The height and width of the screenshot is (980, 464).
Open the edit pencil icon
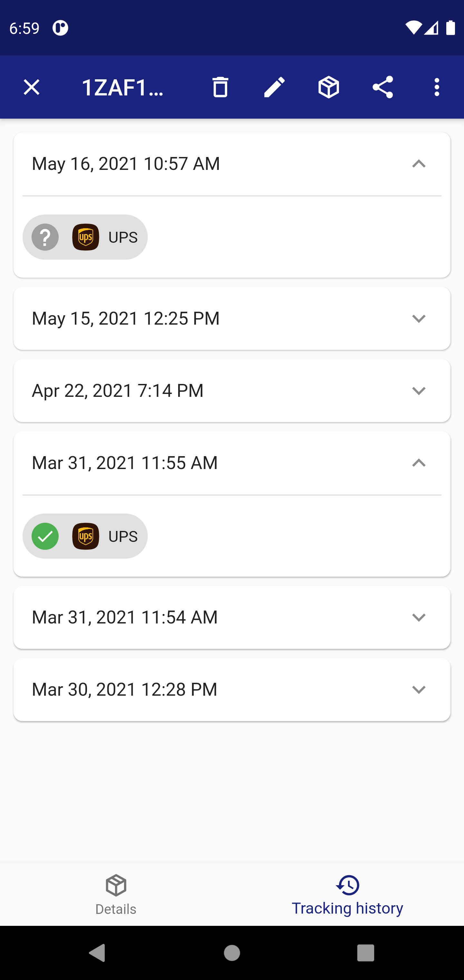pyautogui.click(x=274, y=87)
